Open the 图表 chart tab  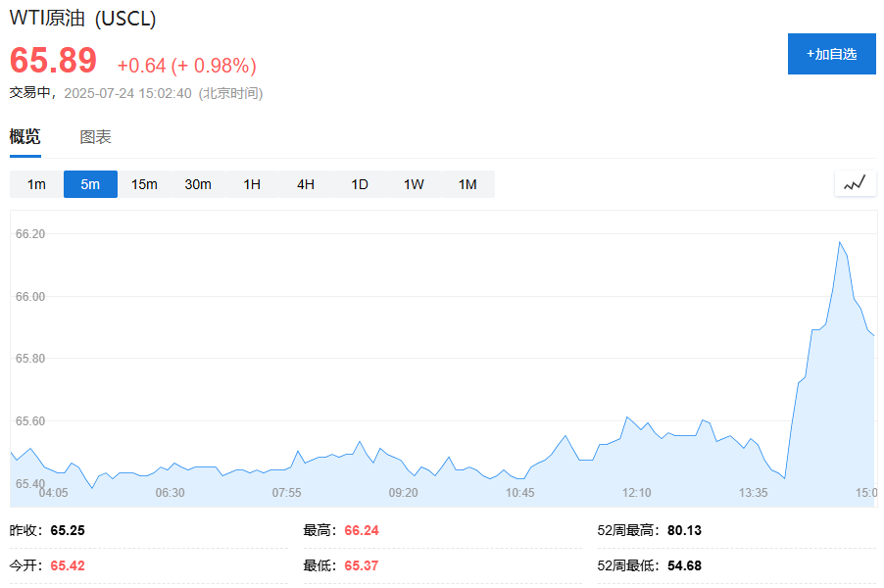(x=95, y=137)
